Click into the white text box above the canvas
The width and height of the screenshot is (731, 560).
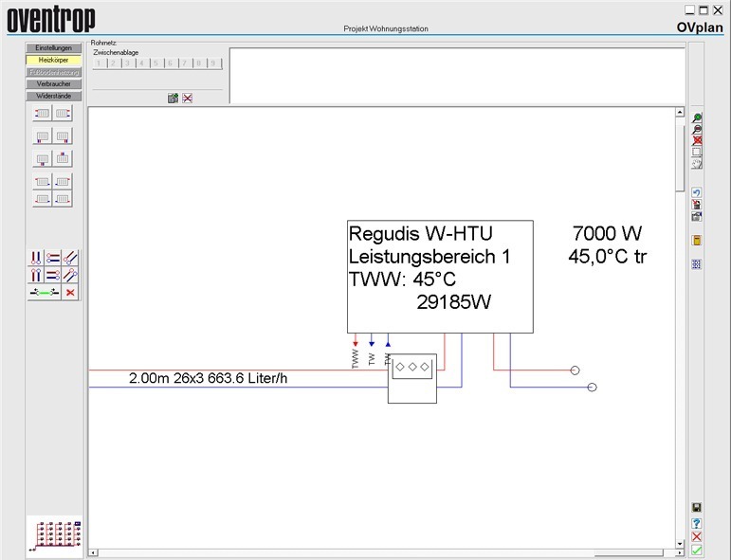457,76
